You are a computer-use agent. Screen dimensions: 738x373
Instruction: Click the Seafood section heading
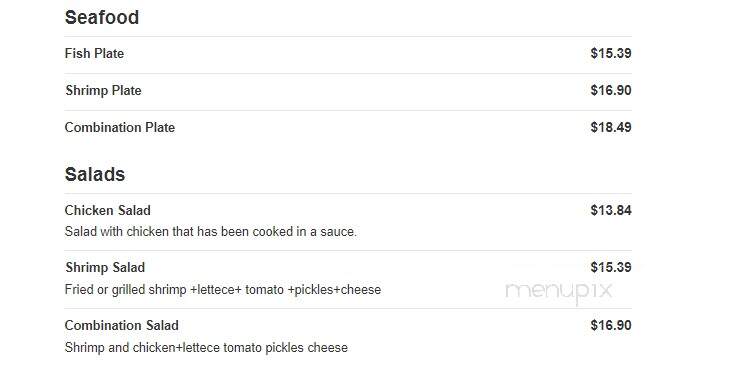pyautogui.click(x=102, y=17)
